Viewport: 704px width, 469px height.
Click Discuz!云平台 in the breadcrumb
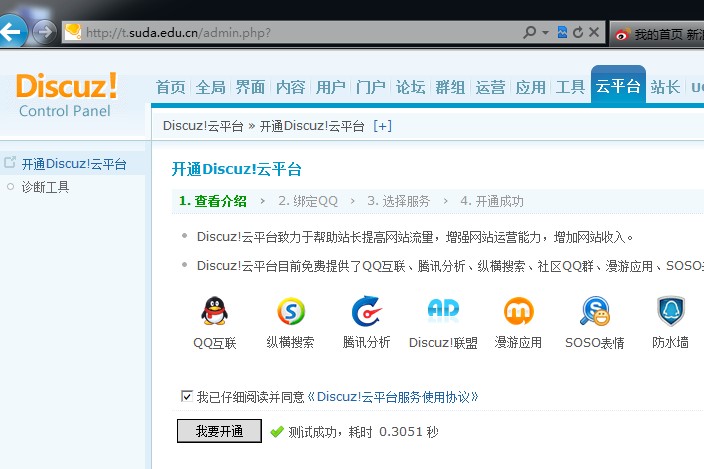[x=203, y=126]
